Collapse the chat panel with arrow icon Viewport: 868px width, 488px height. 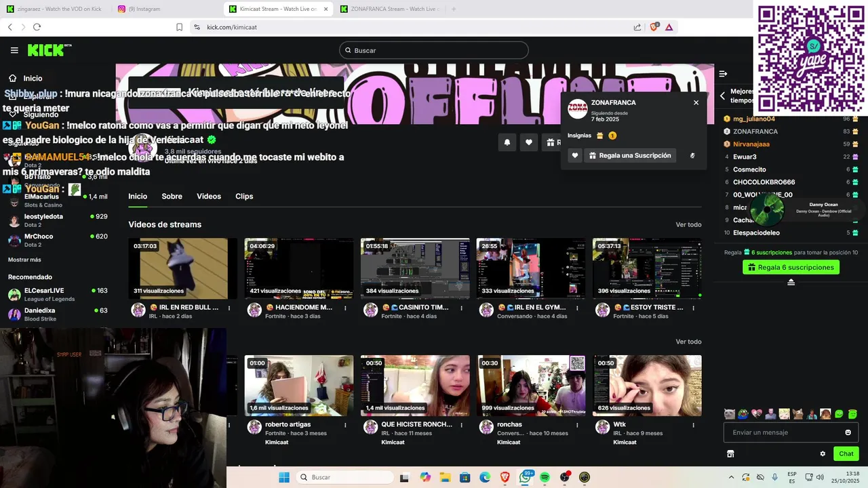pos(723,73)
